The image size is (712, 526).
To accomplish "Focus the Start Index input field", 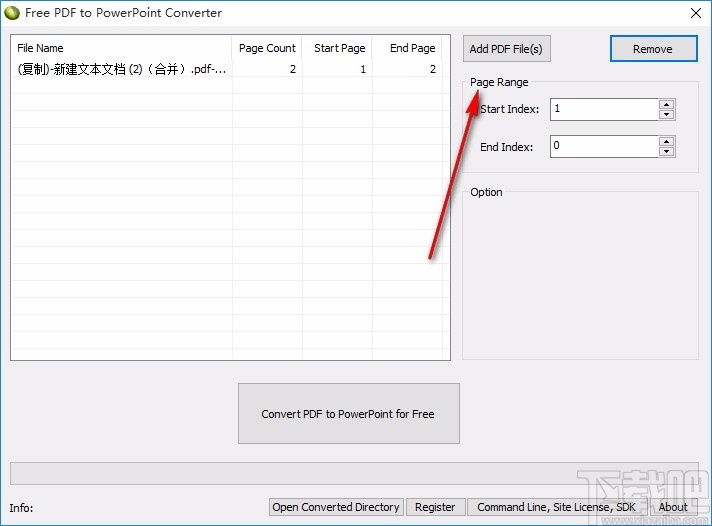I will coord(604,109).
